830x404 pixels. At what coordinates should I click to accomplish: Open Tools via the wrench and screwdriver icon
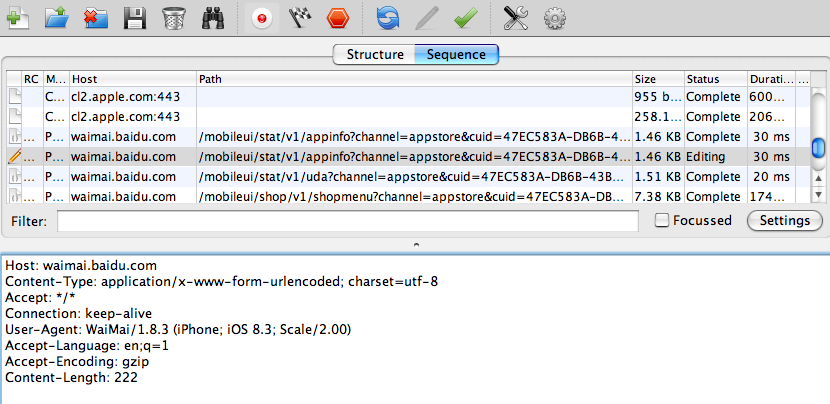516,19
